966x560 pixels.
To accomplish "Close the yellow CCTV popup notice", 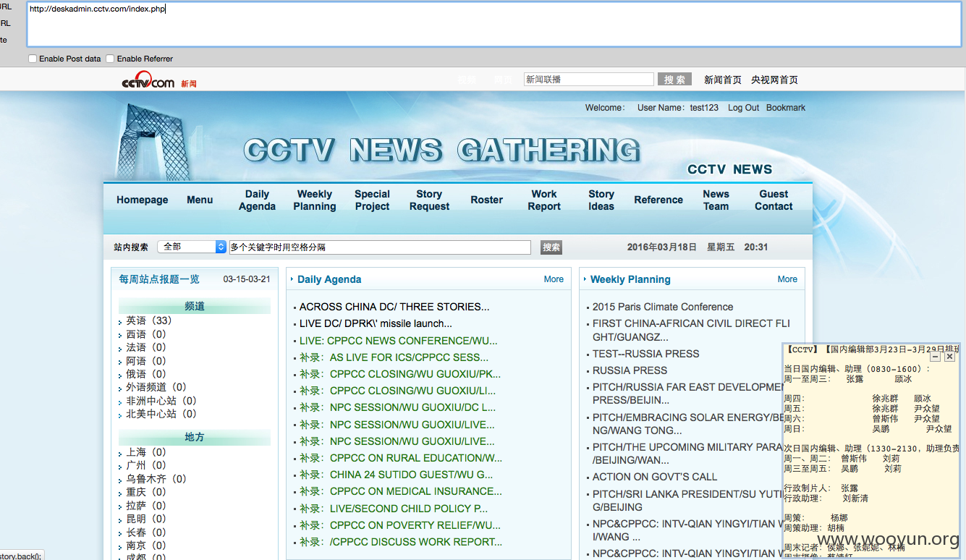I will click(x=950, y=357).
